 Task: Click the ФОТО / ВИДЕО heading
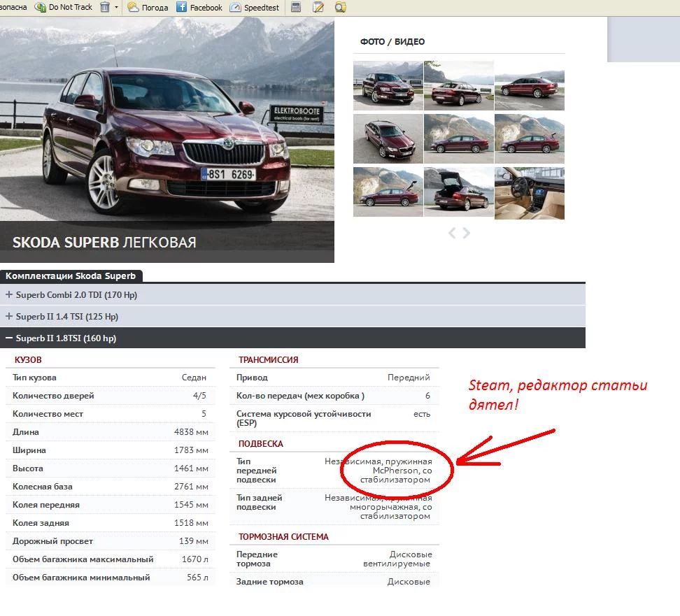[392, 42]
